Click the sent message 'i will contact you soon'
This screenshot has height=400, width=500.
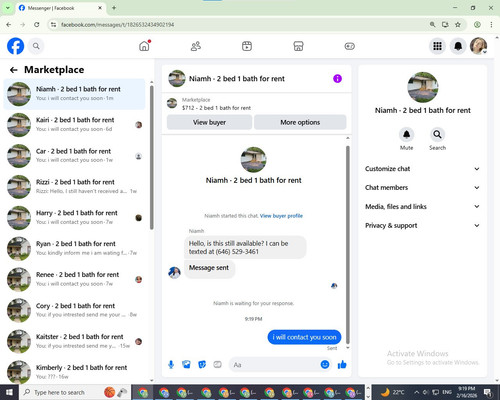click(x=304, y=337)
